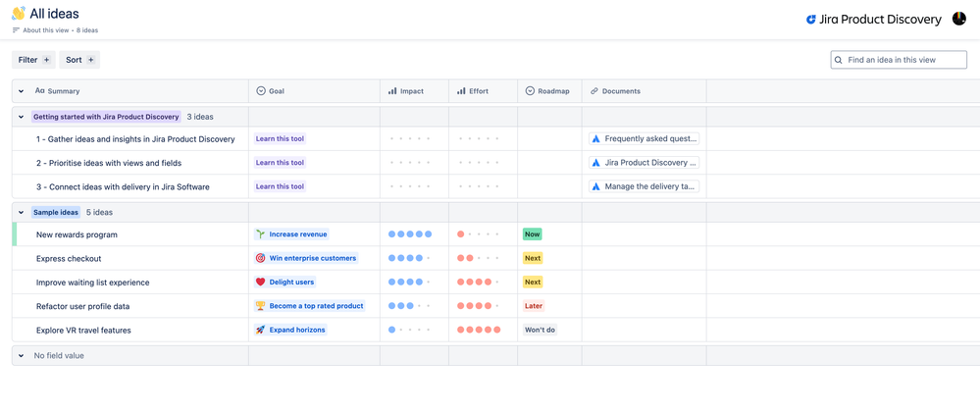Open idea 1 - Gather ideas and insights
Viewport: 980px width, 413px height.
click(x=135, y=139)
